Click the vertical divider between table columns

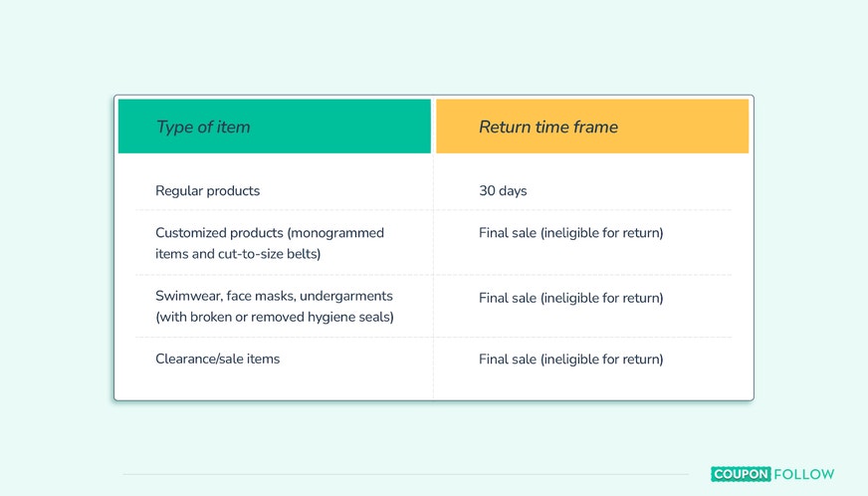(433, 276)
